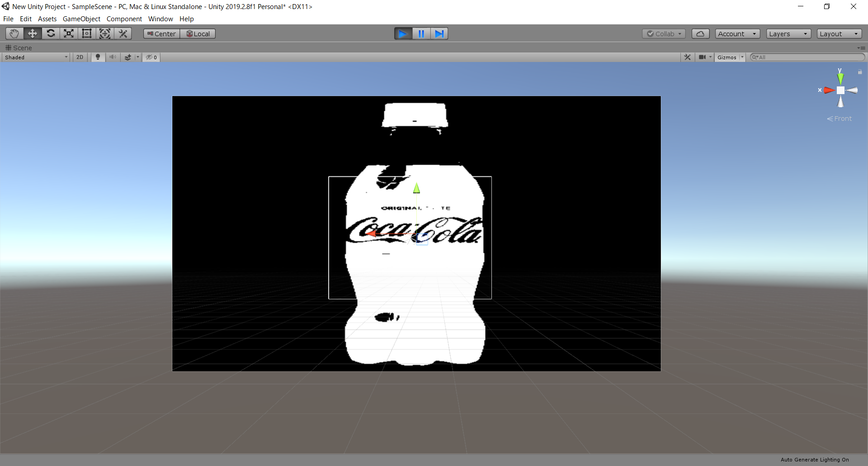This screenshot has width=868, height=466.
Task: Open the Layers dropdown
Action: click(788, 34)
